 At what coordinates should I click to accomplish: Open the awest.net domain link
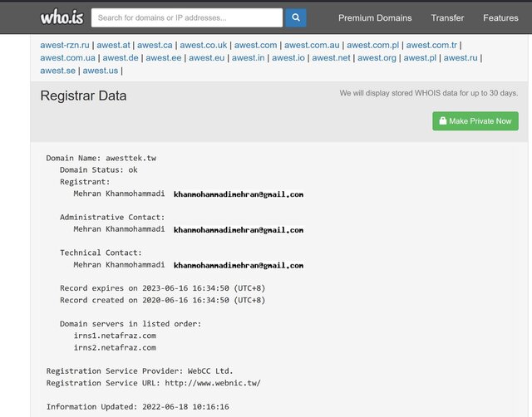(x=332, y=57)
